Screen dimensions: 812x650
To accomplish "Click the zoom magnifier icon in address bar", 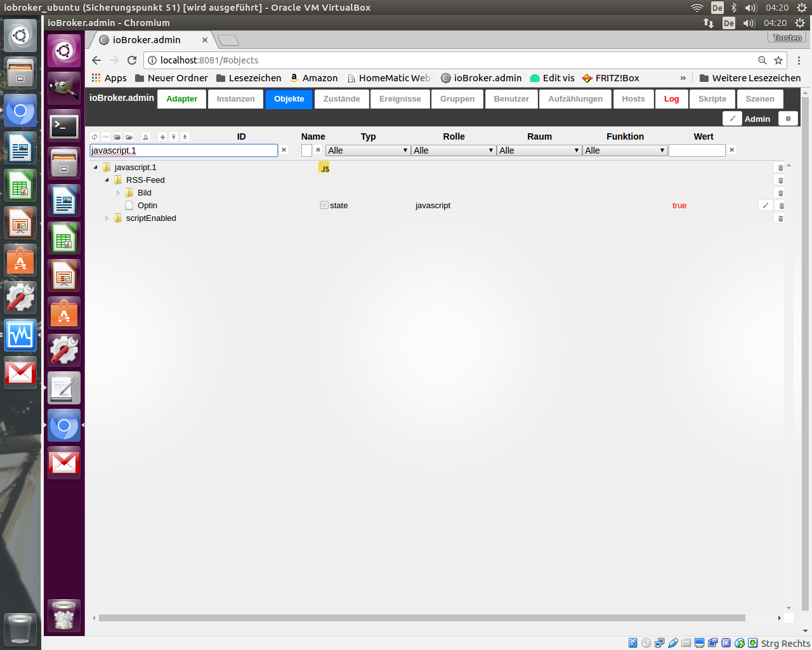I will (x=763, y=60).
